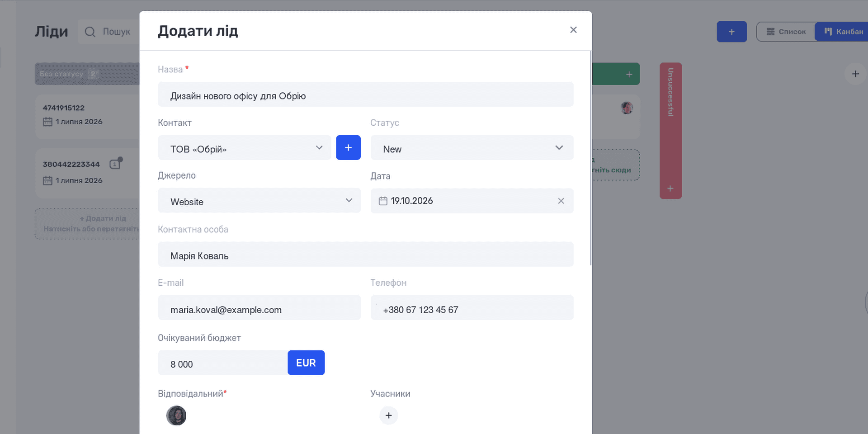Switch to Список view

click(786, 32)
